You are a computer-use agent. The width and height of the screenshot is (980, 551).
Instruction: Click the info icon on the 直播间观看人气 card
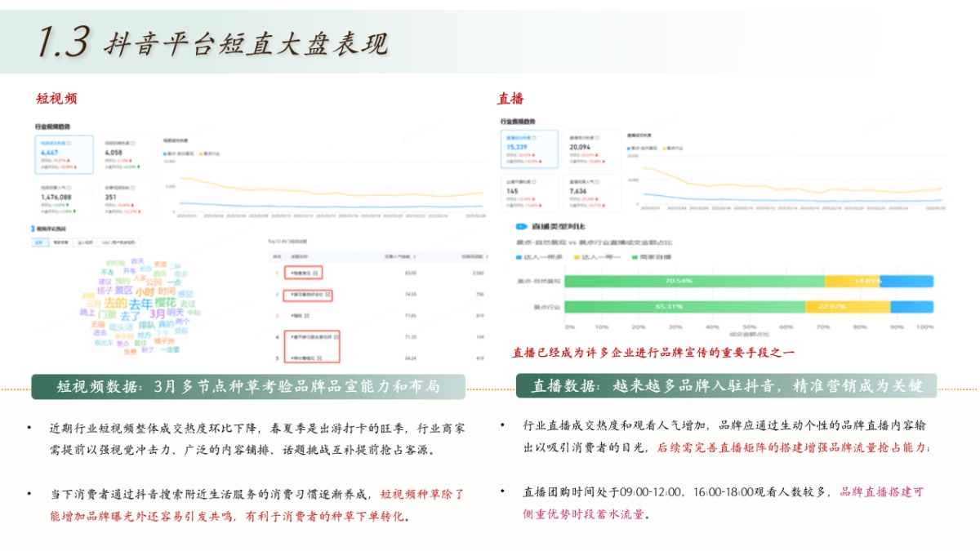coord(599,181)
